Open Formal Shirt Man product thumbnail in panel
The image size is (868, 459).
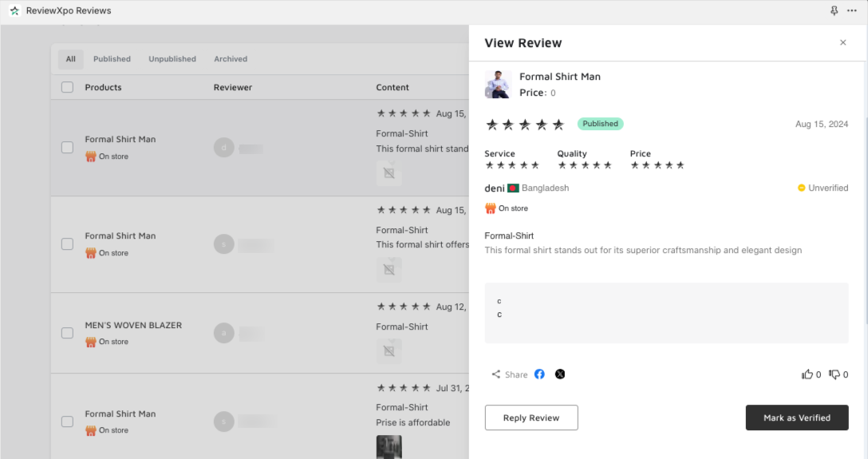(x=498, y=84)
